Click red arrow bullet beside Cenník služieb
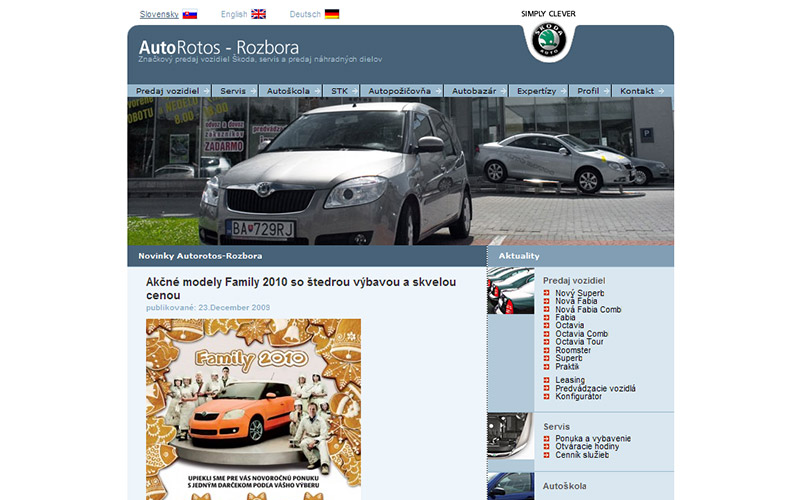The height and width of the screenshot is (500, 800). (x=546, y=455)
